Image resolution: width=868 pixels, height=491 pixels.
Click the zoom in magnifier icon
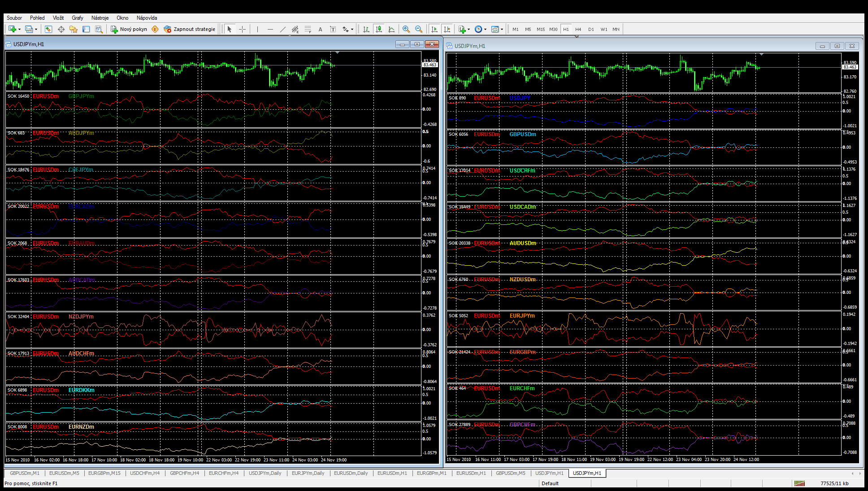coord(406,29)
